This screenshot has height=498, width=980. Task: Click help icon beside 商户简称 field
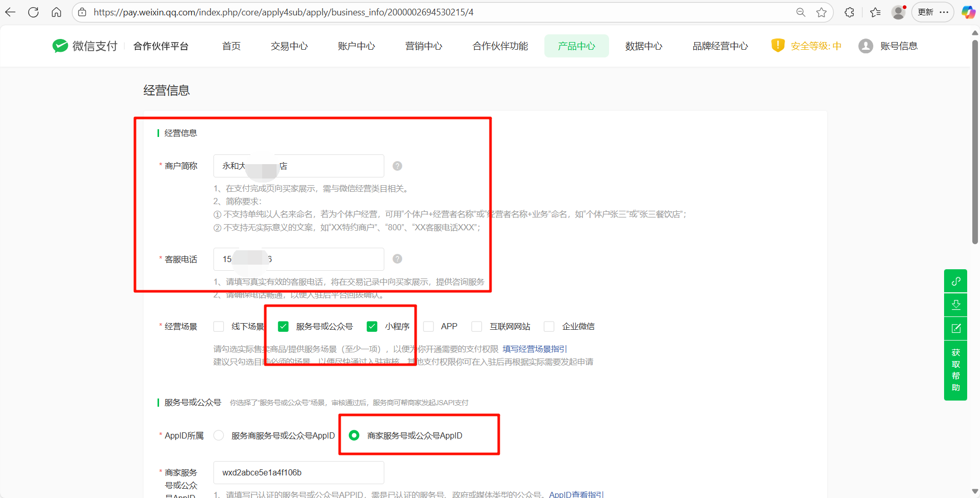(397, 166)
